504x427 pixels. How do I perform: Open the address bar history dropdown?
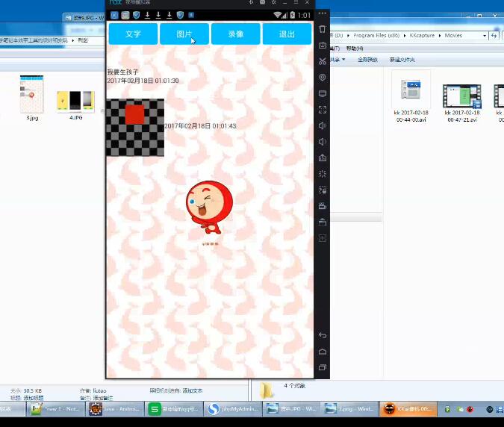tap(485, 36)
